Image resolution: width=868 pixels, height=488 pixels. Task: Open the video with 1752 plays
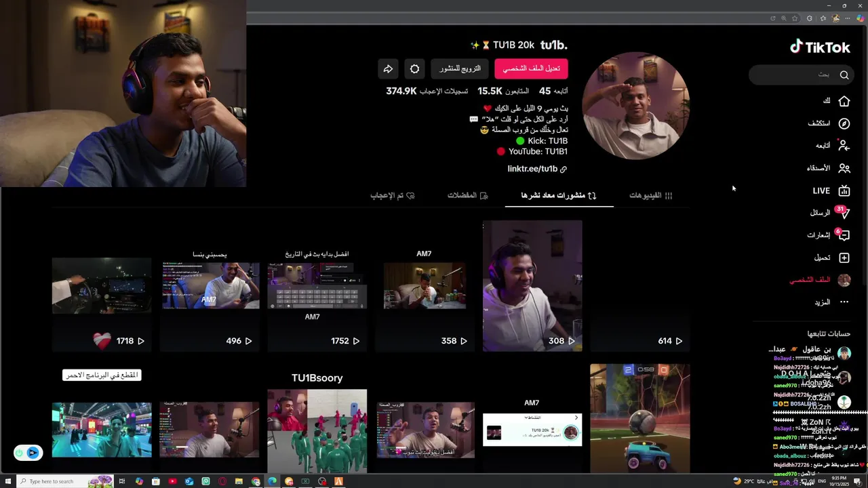pyautogui.click(x=317, y=286)
